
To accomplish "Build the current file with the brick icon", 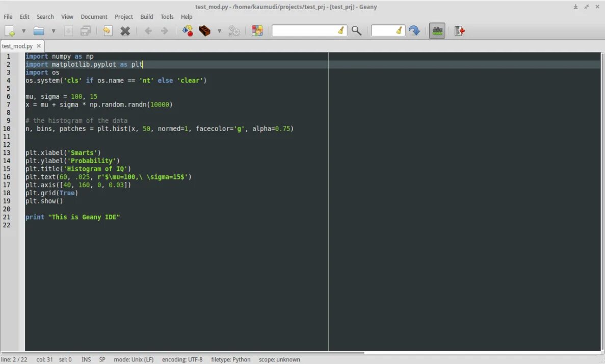I will coord(204,31).
